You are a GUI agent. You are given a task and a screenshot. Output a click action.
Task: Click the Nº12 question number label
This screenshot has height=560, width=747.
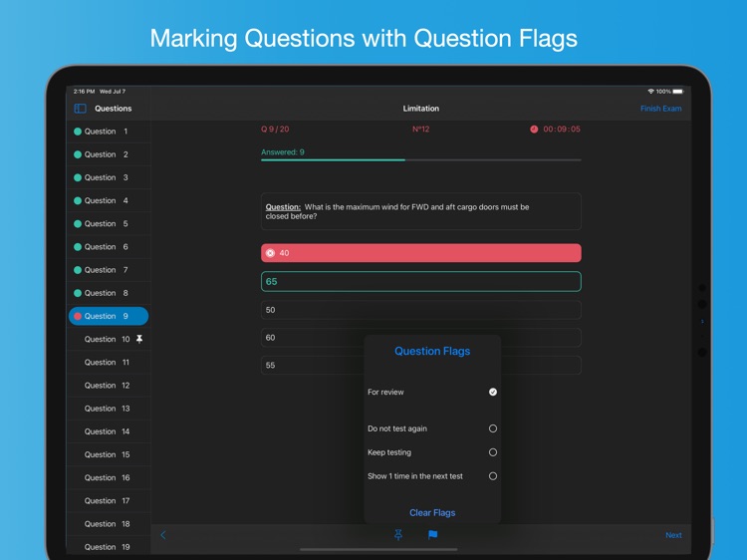(x=421, y=130)
